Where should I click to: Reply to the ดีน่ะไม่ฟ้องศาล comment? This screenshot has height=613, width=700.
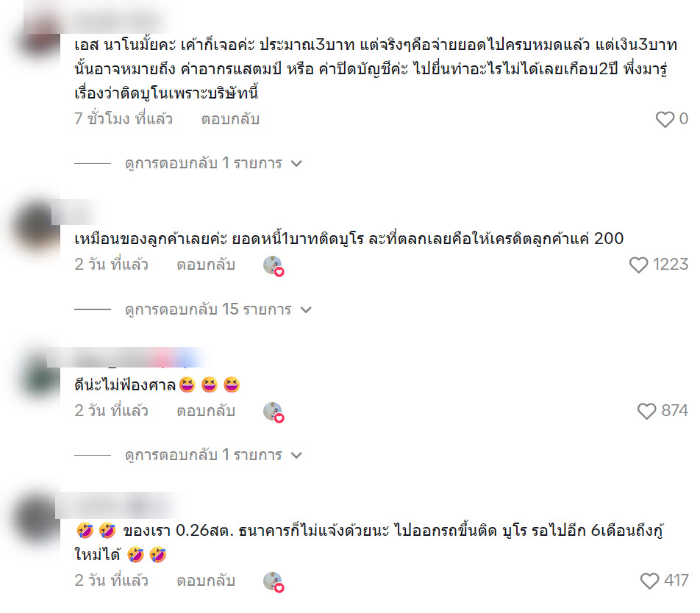206,411
